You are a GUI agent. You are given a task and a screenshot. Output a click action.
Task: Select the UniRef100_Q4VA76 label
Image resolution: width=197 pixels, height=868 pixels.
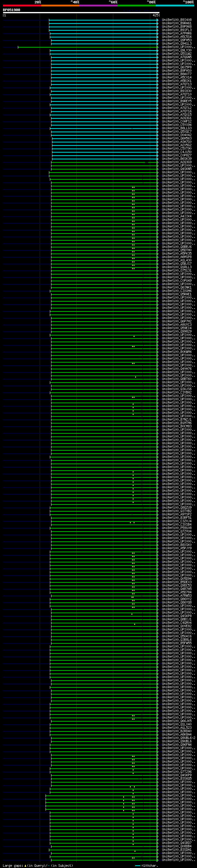pyautogui.click(x=177, y=369)
